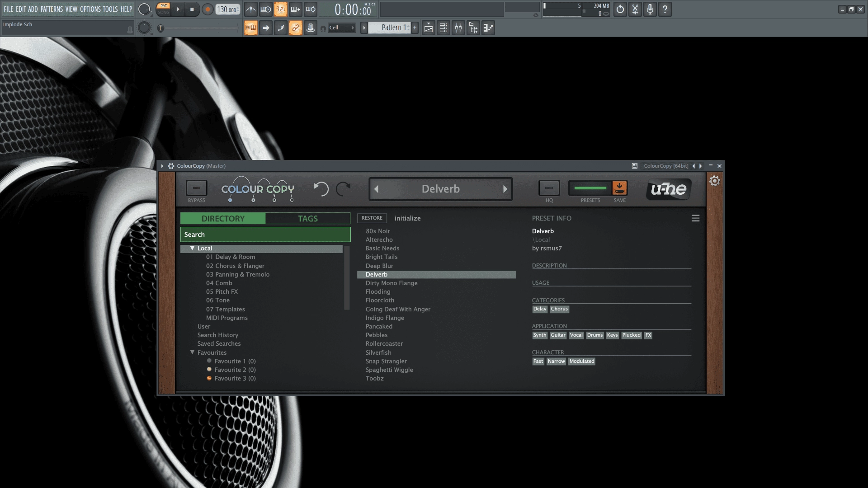
Task: Open the OPTIONS menu
Action: [90, 9]
